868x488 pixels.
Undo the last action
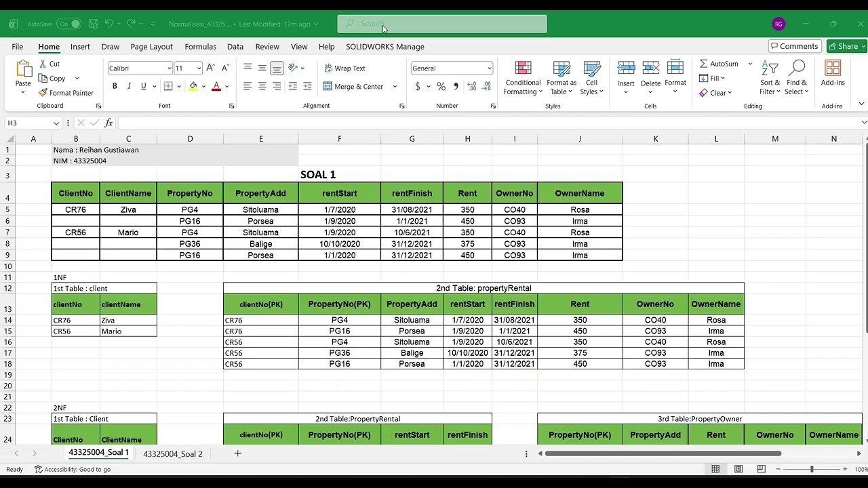coord(108,24)
